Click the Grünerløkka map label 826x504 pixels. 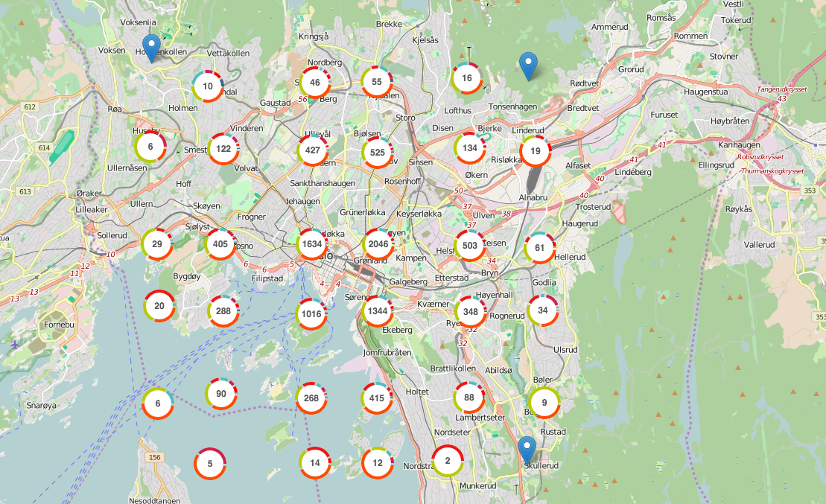[363, 212]
